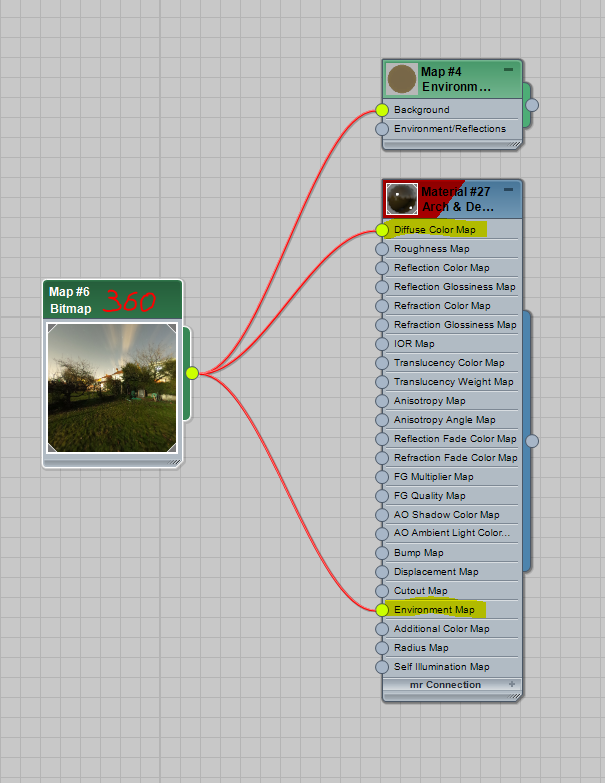Click the Bump Map input socket

point(381,553)
